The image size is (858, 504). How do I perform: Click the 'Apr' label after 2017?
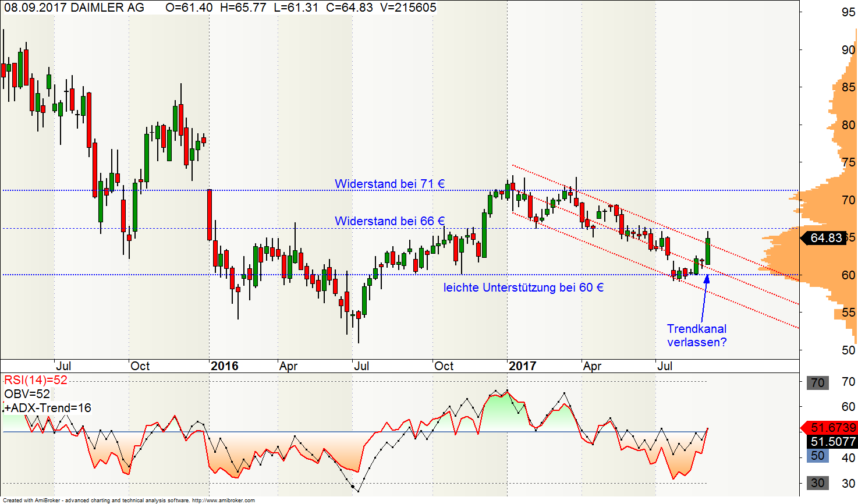pos(592,366)
